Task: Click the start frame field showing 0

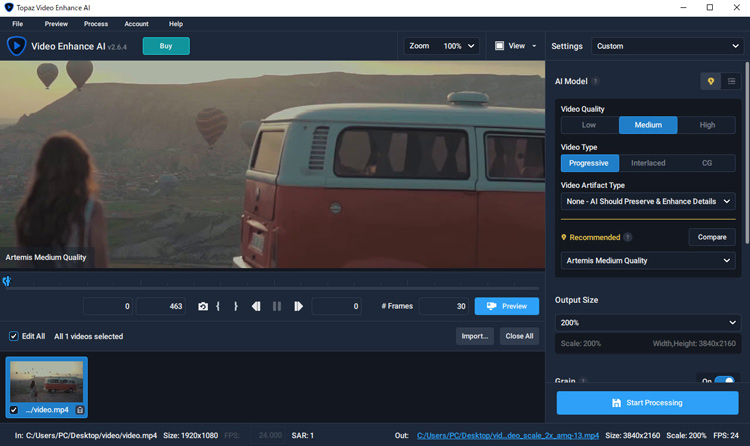Action: click(108, 306)
